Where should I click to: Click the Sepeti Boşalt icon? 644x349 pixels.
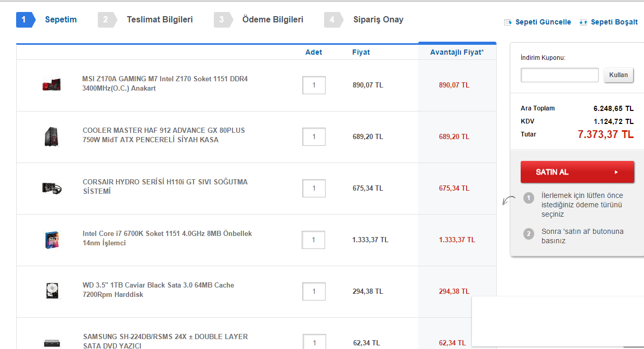click(x=583, y=22)
